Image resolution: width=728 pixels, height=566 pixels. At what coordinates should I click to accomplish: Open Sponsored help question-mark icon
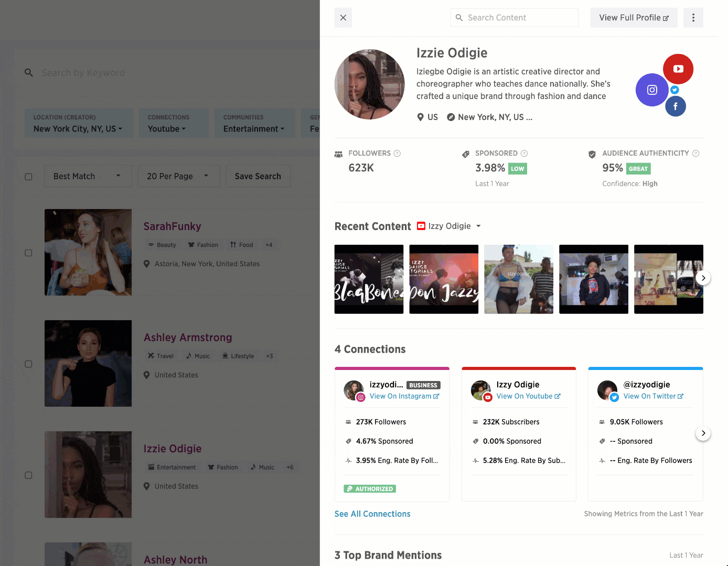tap(524, 154)
